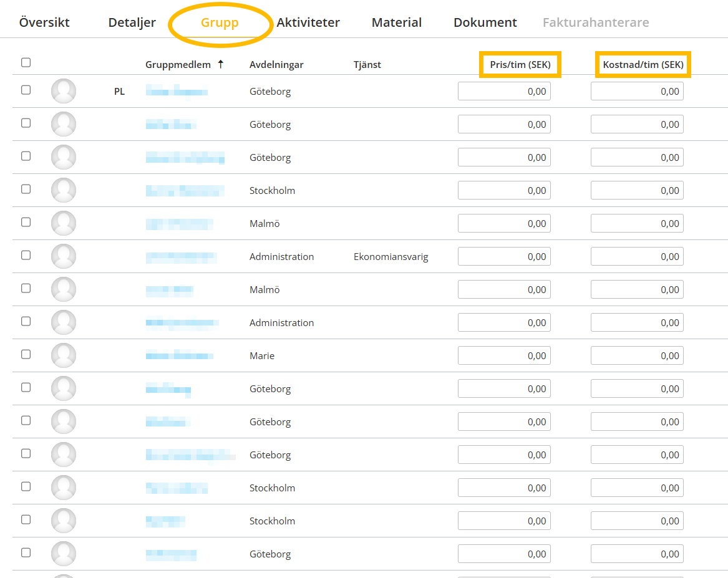The width and height of the screenshot is (728, 578).
Task: Open the PL member's blurred name link
Action: (x=177, y=92)
